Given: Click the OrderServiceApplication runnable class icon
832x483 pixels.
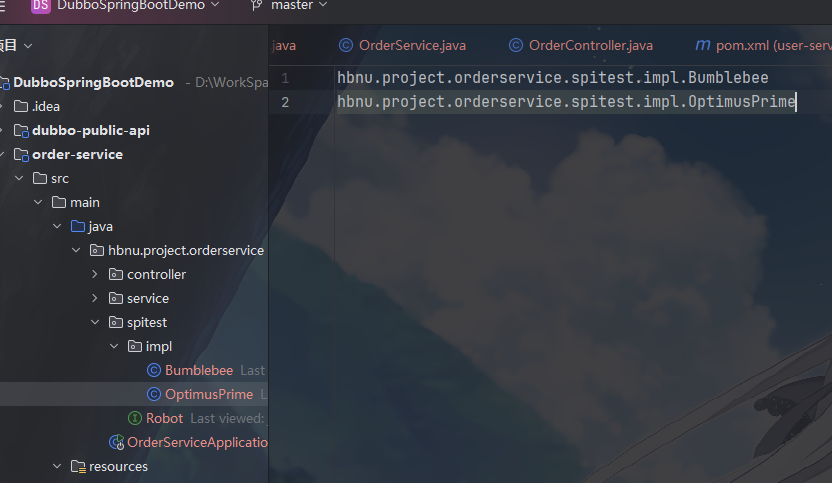Looking at the screenshot, I should (x=116, y=442).
